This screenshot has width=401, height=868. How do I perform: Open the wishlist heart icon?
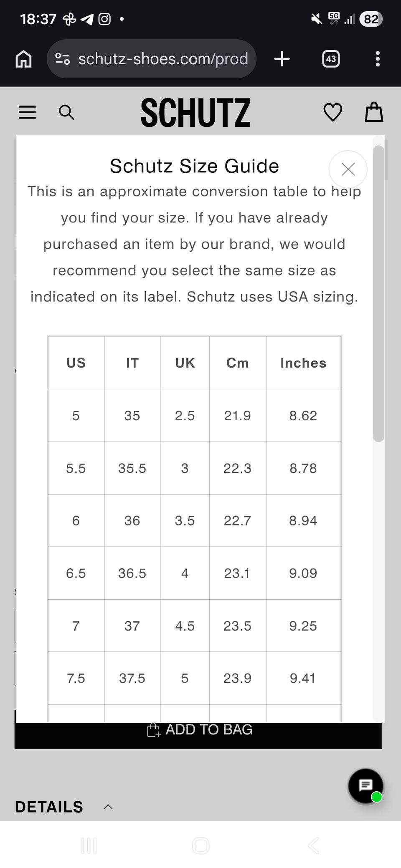point(333,112)
